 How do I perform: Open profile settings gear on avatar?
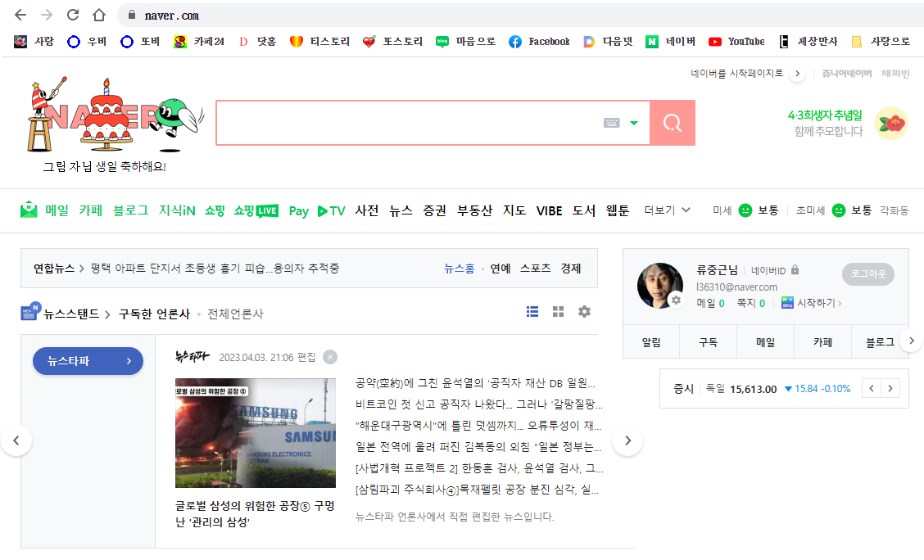[x=676, y=300]
